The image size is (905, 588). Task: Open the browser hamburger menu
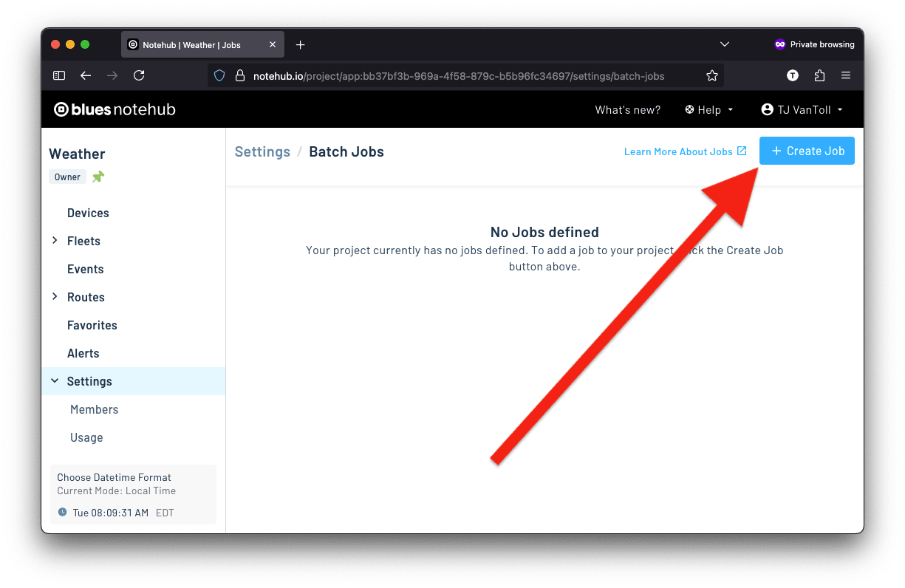(x=846, y=75)
